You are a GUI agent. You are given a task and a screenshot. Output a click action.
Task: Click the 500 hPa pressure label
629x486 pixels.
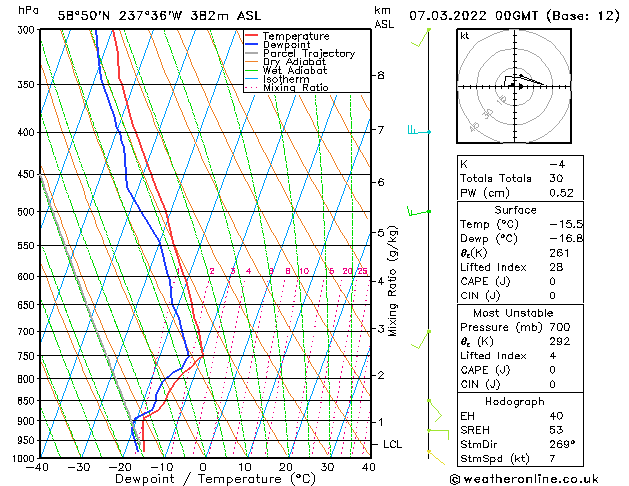tap(28, 212)
